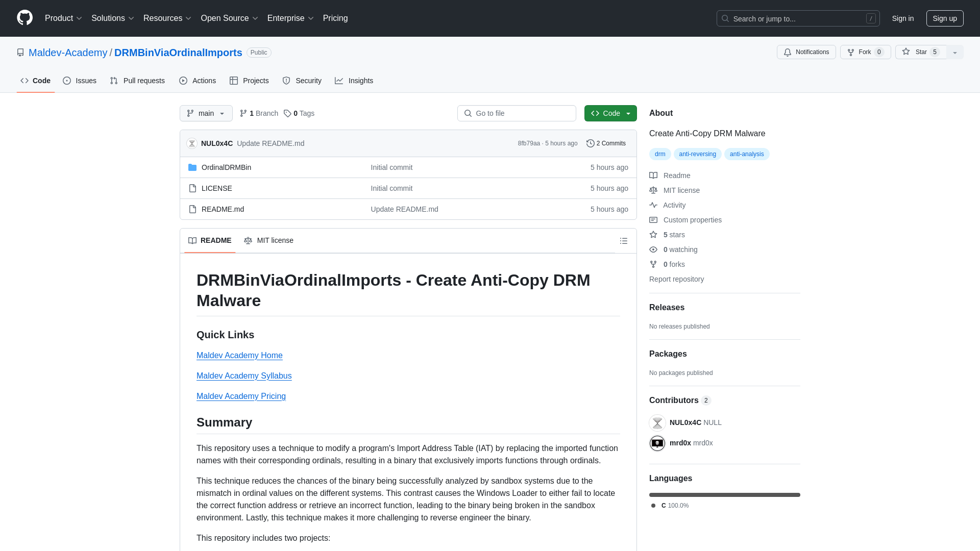Click the GitHub logo icon

pos(24,18)
